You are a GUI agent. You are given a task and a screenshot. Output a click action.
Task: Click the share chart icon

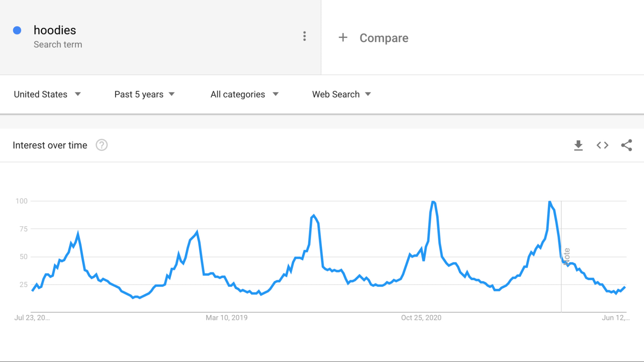click(626, 145)
